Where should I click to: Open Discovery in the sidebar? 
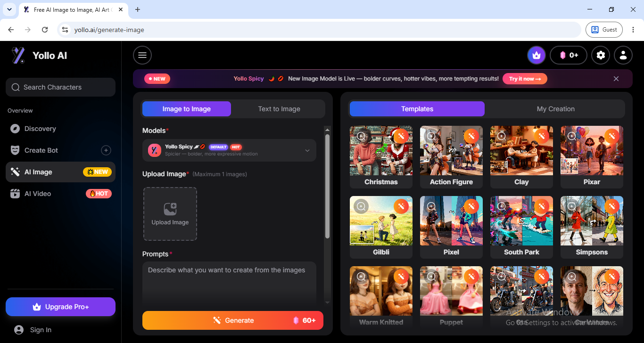click(x=60, y=129)
